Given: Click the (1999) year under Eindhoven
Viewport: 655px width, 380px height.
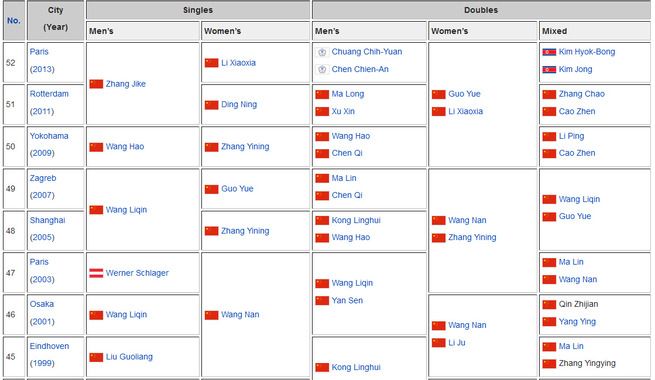Looking at the screenshot, I should tap(42, 363).
